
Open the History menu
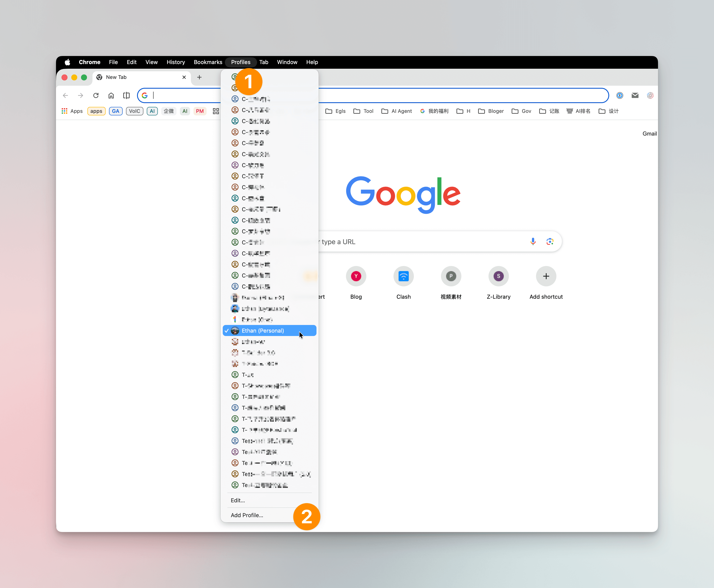[x=175, y=62]
